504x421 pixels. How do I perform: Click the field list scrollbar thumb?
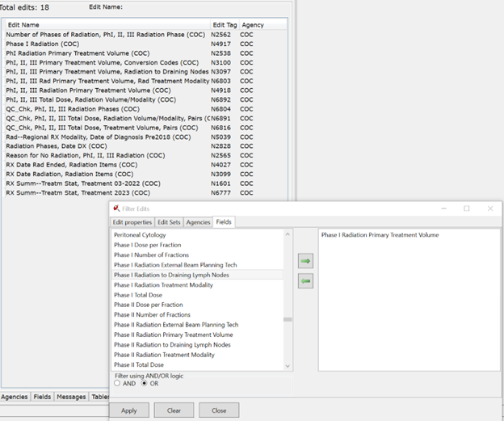(288, 319)
